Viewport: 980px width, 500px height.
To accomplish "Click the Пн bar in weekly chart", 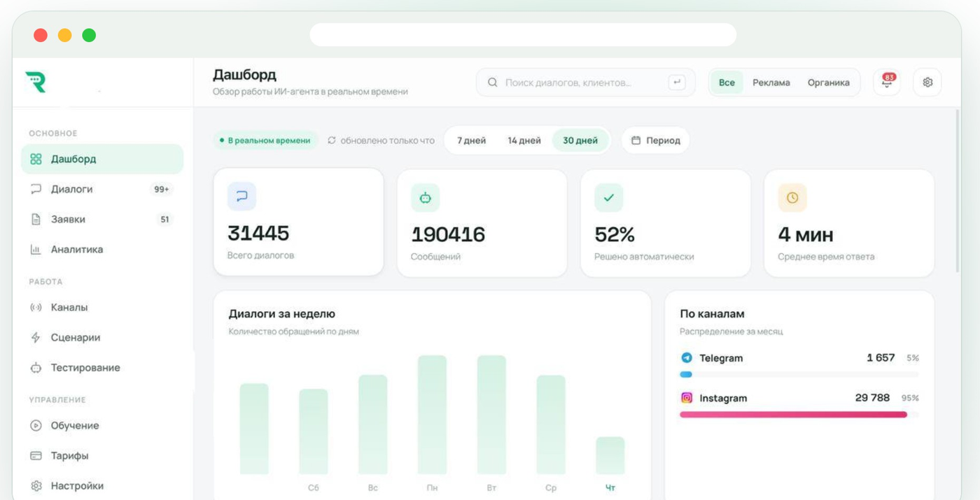I will point(433,415).
